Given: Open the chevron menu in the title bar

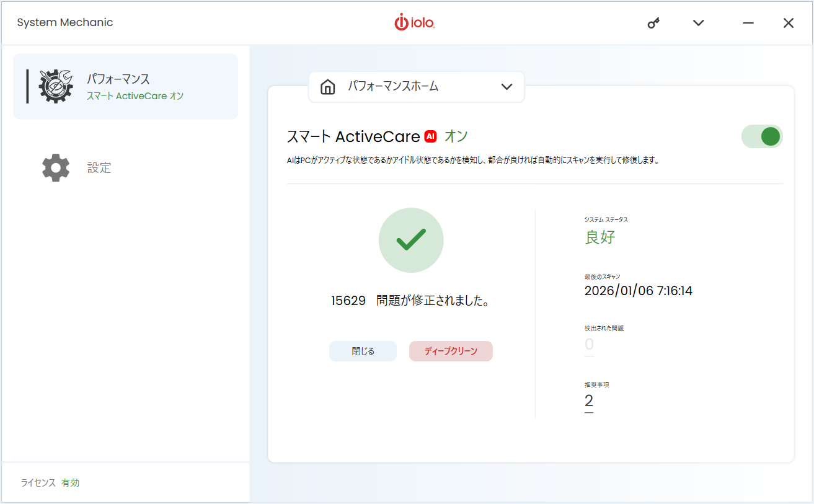Looking at the screenshot, I should click(x=698, y=22).
